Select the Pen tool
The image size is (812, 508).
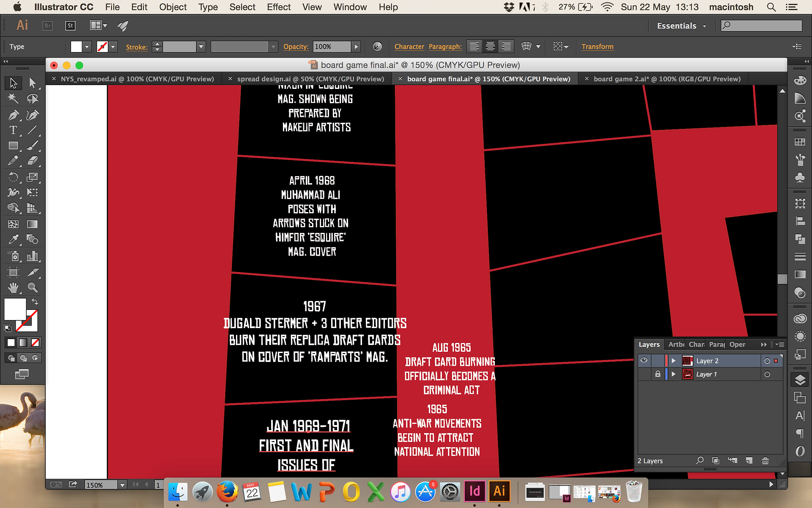pos(14,115)
